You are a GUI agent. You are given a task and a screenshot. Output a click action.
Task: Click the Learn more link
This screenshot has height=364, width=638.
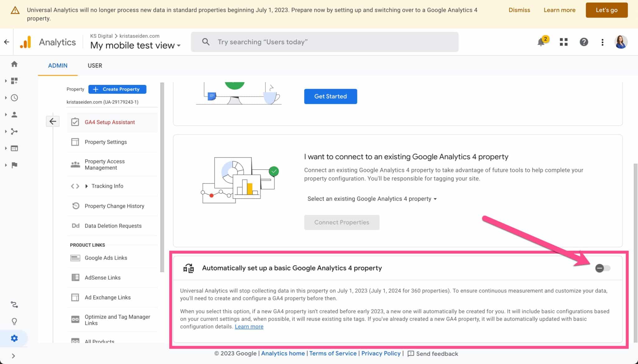(249, 326)
